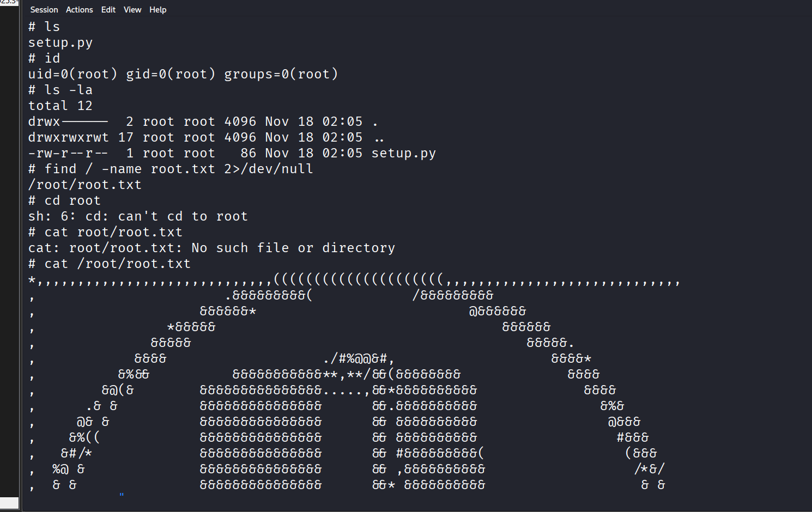Click the "No such file or directory" error
Screen dimensions: 812x512
(293, 248)
